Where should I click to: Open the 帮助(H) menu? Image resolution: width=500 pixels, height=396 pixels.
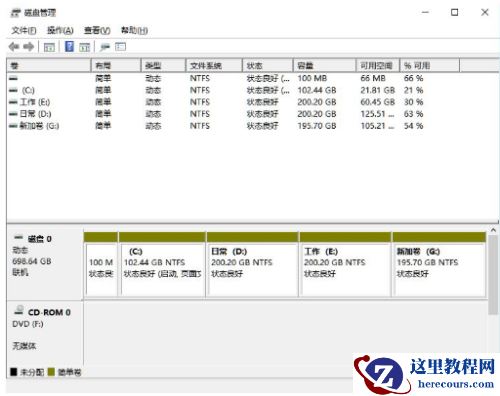pyautogui.click(x=134, y=31)
